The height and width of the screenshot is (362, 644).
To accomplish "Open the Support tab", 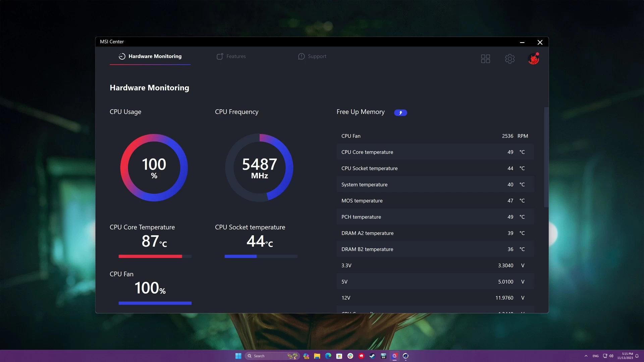I will coord(312,56).
